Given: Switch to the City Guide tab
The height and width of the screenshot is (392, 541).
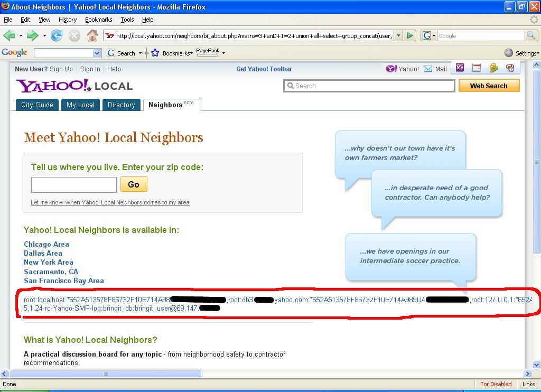Looking at the screenshot, I should point(38,105).
